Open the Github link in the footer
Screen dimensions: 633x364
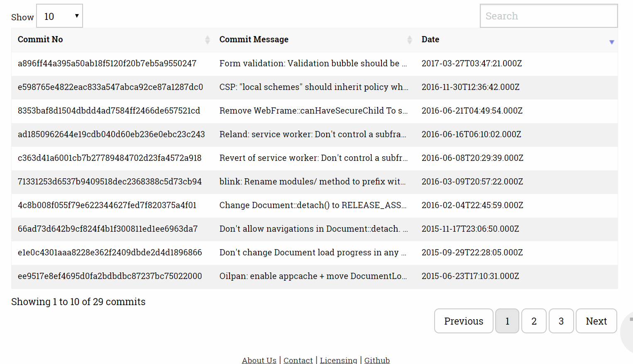[x=377, y=359]
